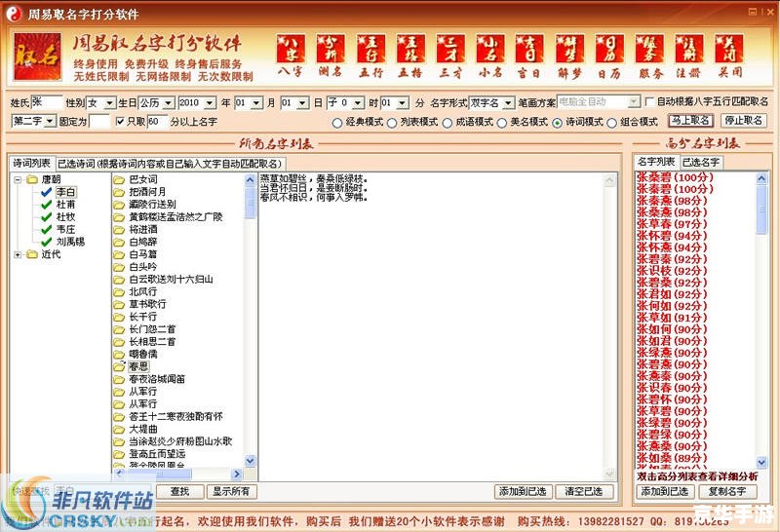Click the yin-yang title bar icon
Screen dimensions: 780x532
tap(15, 14)
